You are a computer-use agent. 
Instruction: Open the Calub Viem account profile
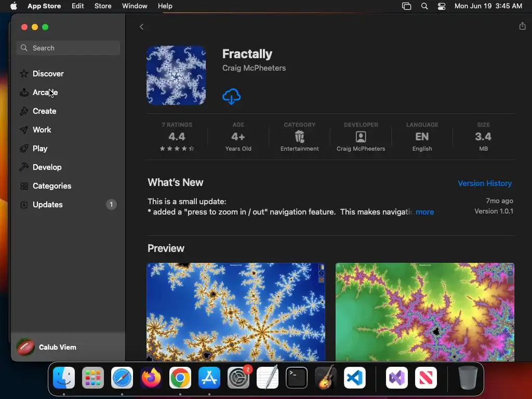tap(46, 347)
